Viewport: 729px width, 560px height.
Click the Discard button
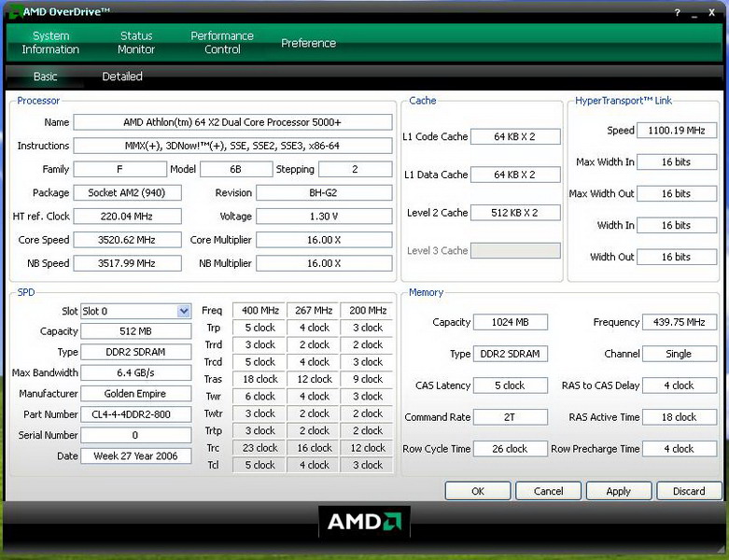pyautogui.click(x=689, y=491)
